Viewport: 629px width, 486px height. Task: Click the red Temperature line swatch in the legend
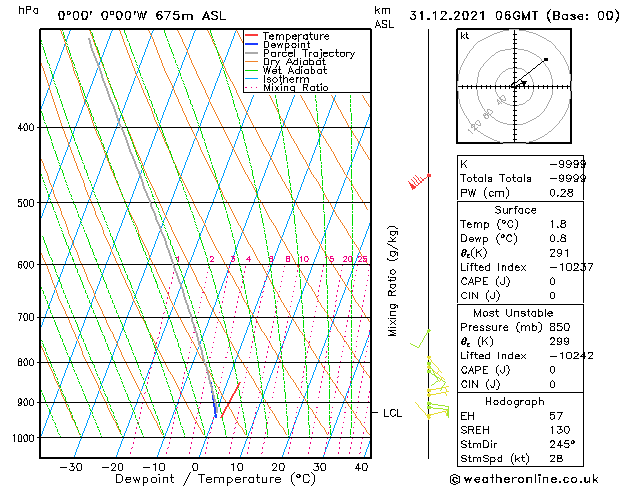[251, 36]
